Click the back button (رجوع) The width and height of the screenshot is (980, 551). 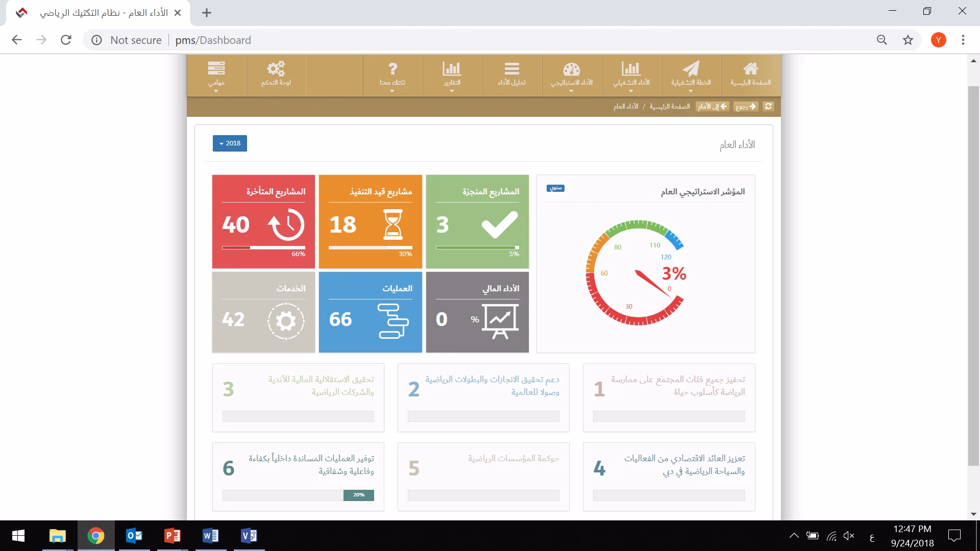[x=746, y=107]
